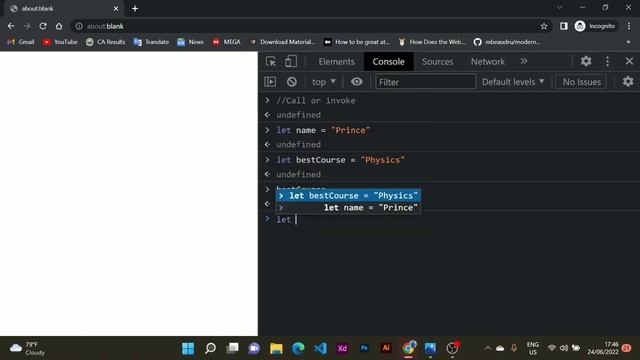Click the let bestCourse = "Physics" console entry

point(340,160)
